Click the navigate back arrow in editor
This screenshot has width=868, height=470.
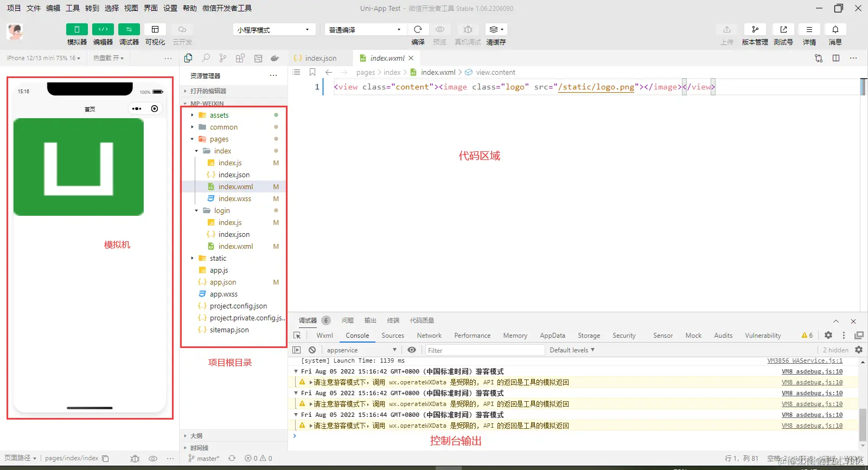(x=329, y=72)
